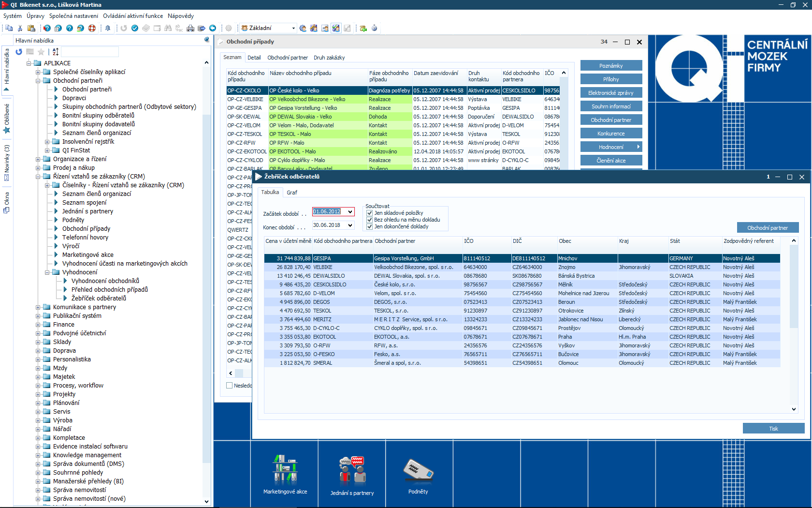Click the Tisk button

click(773, 429)
